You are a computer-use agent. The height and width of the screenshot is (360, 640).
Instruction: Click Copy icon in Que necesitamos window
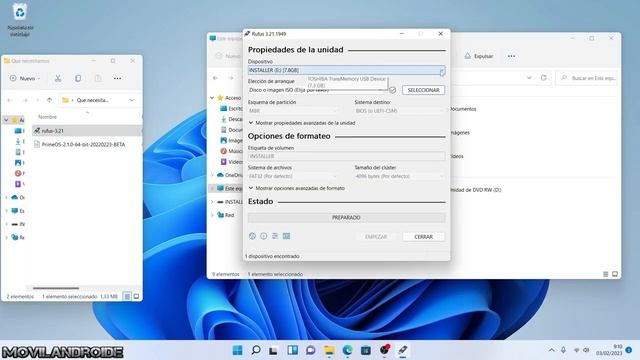pos(78,78)
